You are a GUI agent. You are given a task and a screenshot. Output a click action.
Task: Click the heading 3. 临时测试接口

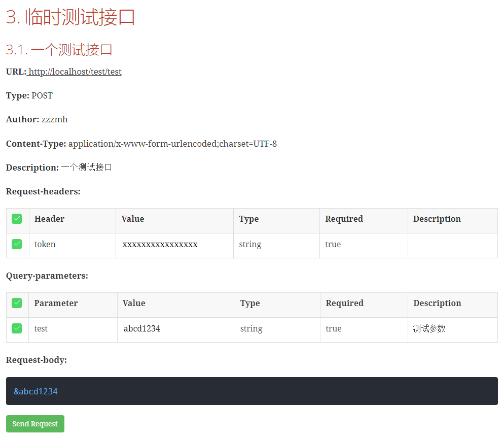[x=70, y=17]
